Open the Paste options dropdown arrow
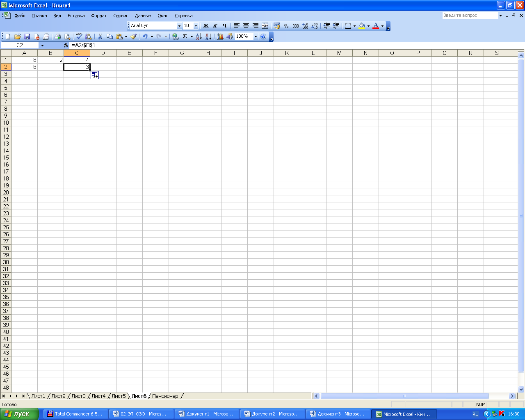The image size is (525, 420). pos(126,37)
